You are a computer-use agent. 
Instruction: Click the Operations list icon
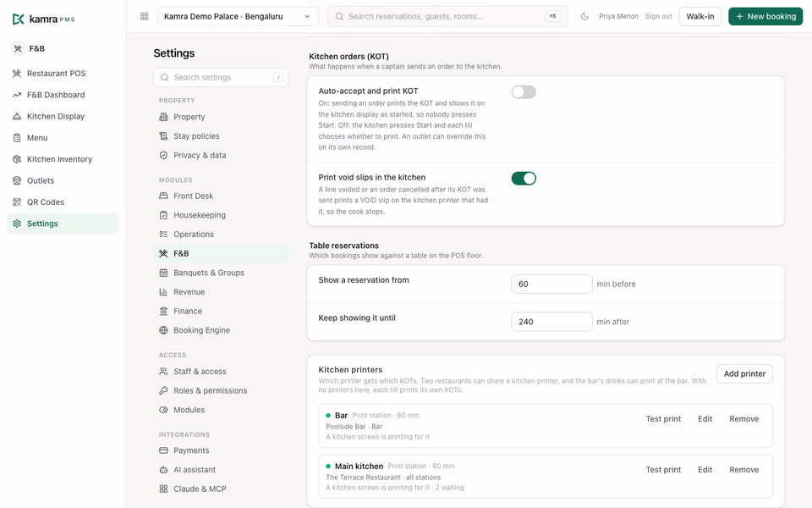click(x=163, y=235)
